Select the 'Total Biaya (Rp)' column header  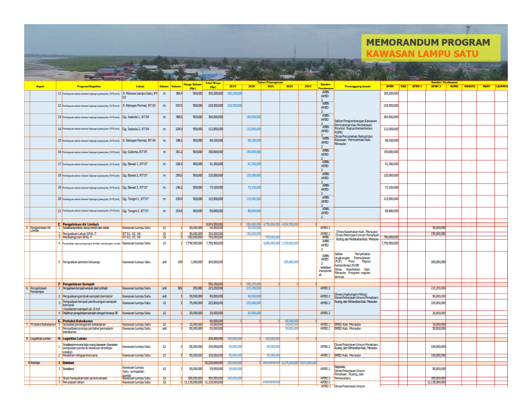point(213,85)
